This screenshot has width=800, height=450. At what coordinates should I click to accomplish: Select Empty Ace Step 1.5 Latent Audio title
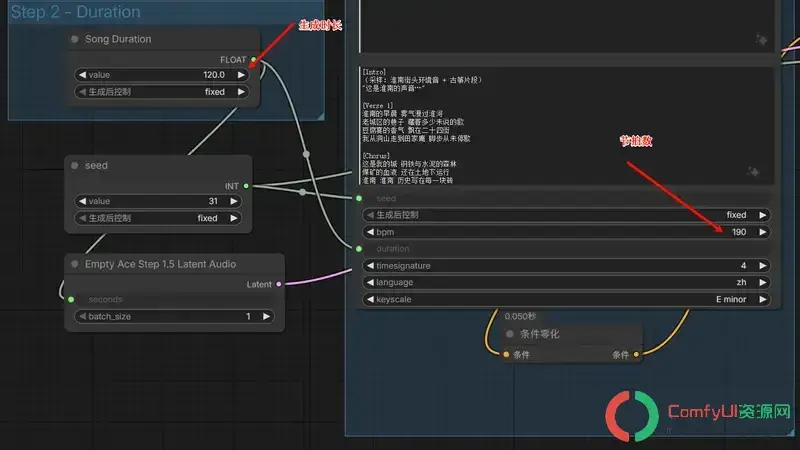[x=160, y=264]
